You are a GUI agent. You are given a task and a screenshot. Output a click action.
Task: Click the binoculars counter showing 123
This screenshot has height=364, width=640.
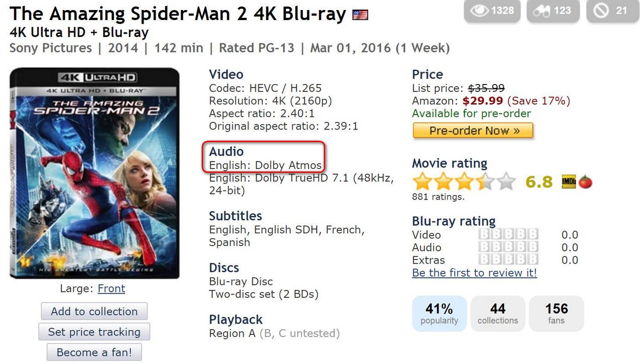click(553, 11)
